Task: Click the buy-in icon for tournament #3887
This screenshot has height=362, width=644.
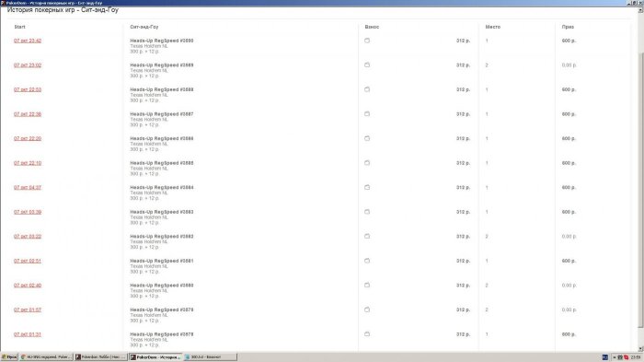Action: 367,114
